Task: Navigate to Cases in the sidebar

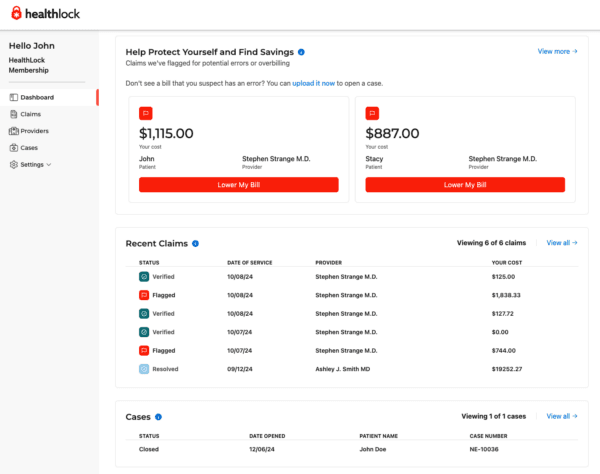Action: (30, 147)
